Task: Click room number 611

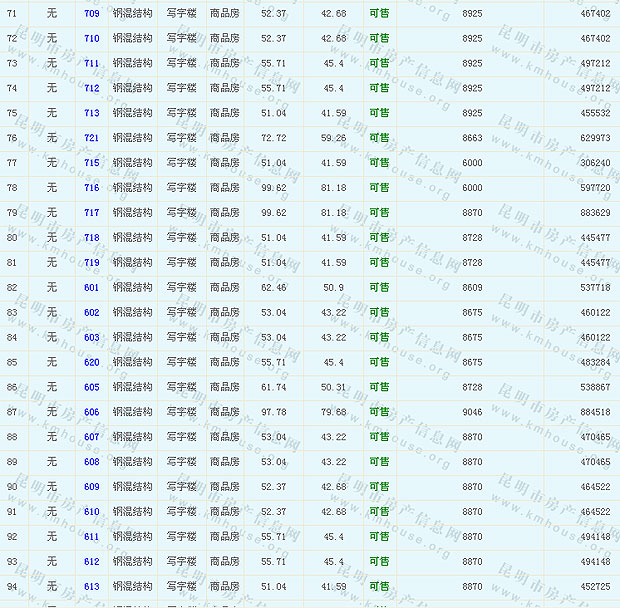Action: pyautogui.click(x=91, y=537)
